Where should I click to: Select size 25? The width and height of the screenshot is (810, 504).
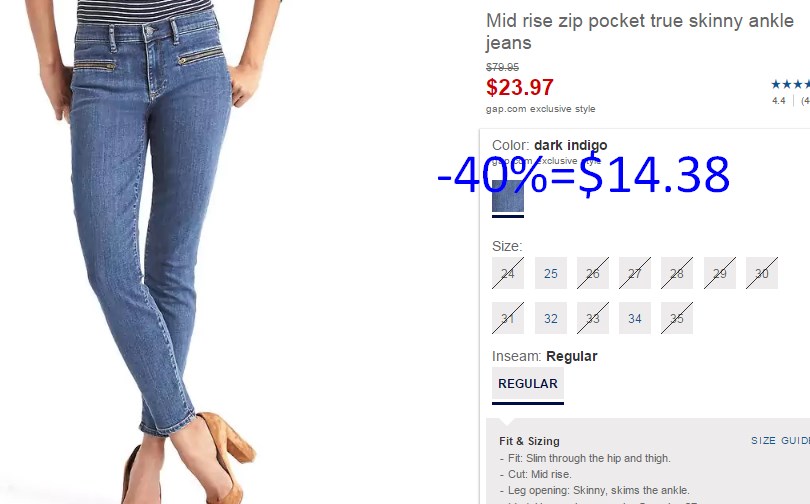(x=551, y=273)
